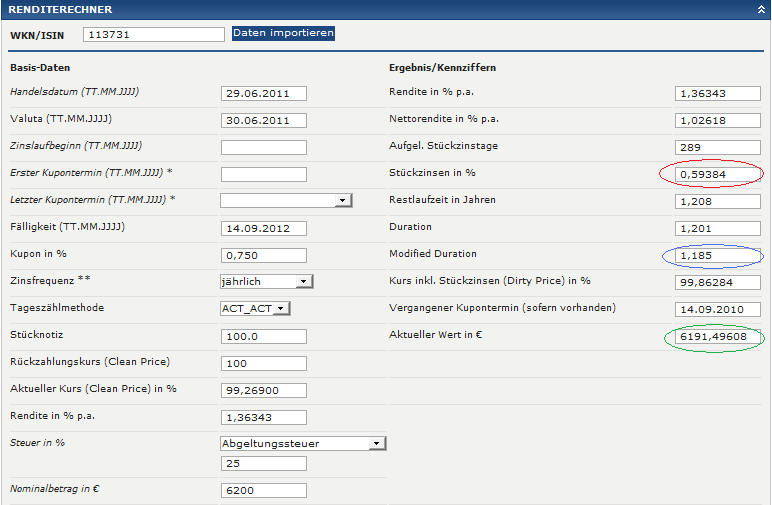The image size is (772, 505).
Task: Edit the Aktueller Kurs Clean Price field
Action: (264, 390)
